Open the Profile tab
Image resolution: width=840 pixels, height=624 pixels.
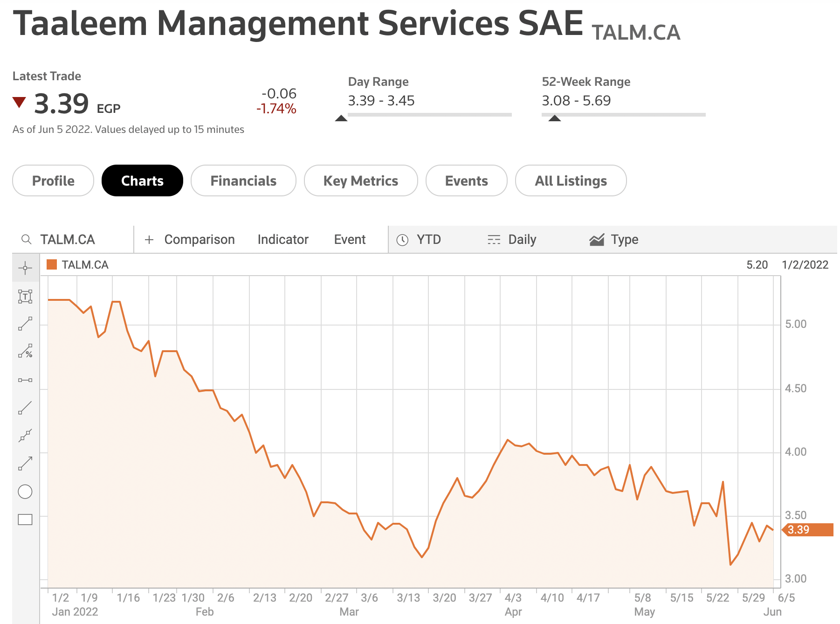click(53, 180)
